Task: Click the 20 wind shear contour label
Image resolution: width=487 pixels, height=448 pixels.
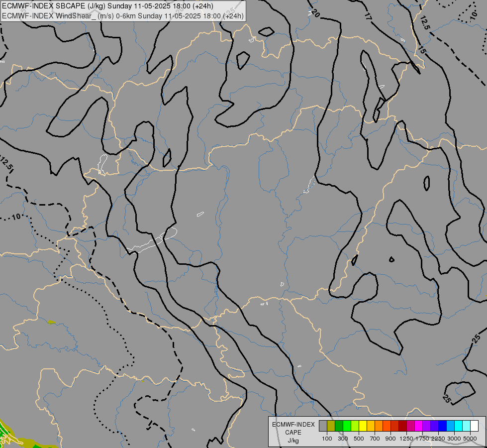Action: [x=315, y=13]
